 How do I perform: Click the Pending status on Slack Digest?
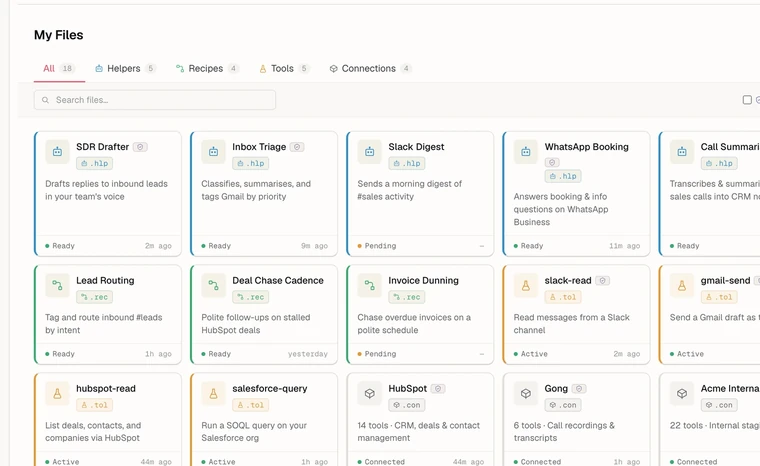click(x=377, y=246)
